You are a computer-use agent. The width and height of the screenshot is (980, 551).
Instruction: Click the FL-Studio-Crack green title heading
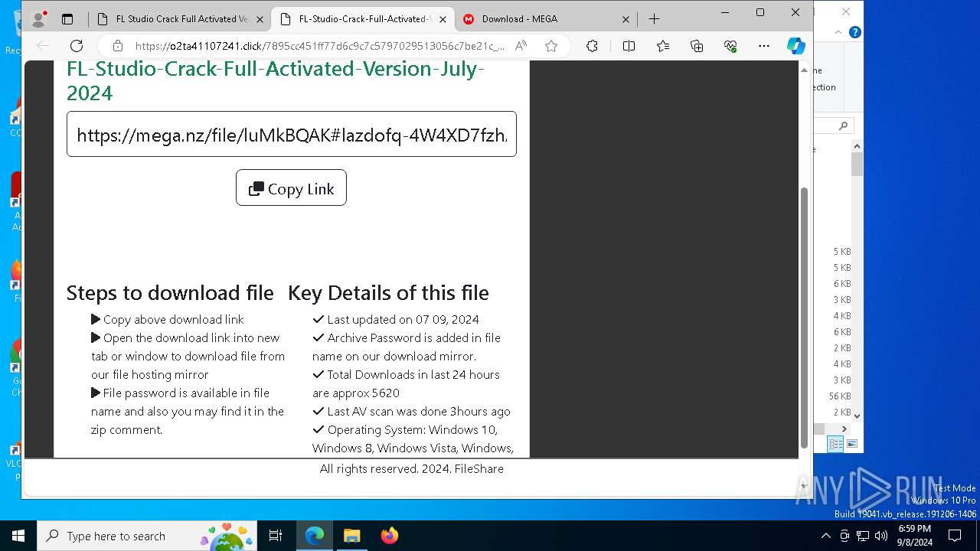pyautogui.click(x=276, y=80)
